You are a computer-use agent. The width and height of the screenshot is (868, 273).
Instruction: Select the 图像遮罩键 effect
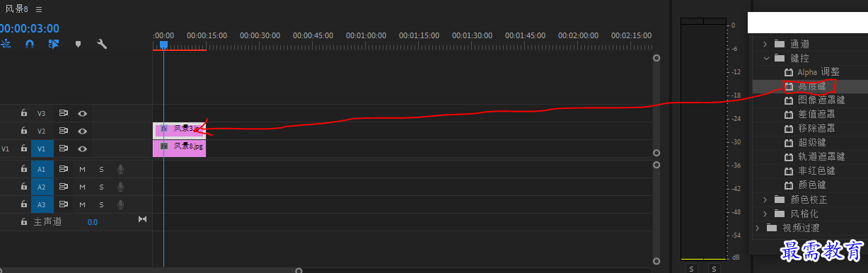coord(821,100)
